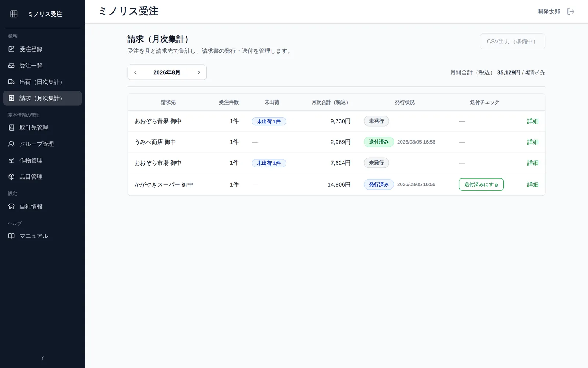Click the 請求（月次集計） receipt icon
Screen dimensions: 588x368
11,98
